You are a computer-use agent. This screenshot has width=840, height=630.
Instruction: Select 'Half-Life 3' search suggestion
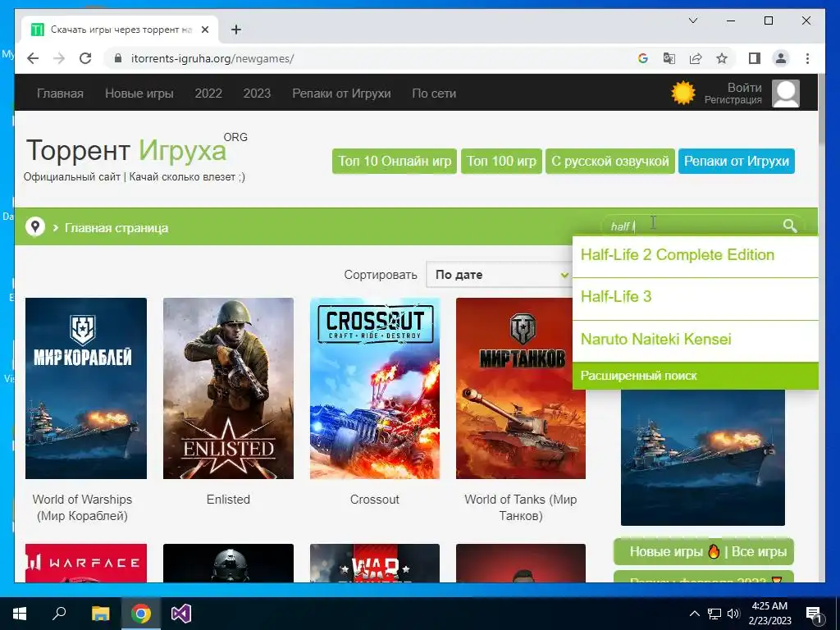pos(695,299)
